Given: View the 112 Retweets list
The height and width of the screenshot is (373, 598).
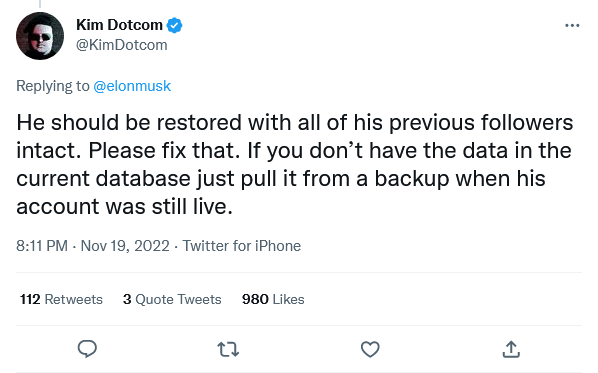Looking at the screenshot, I should pyautogui.click(x=61, y=299).
